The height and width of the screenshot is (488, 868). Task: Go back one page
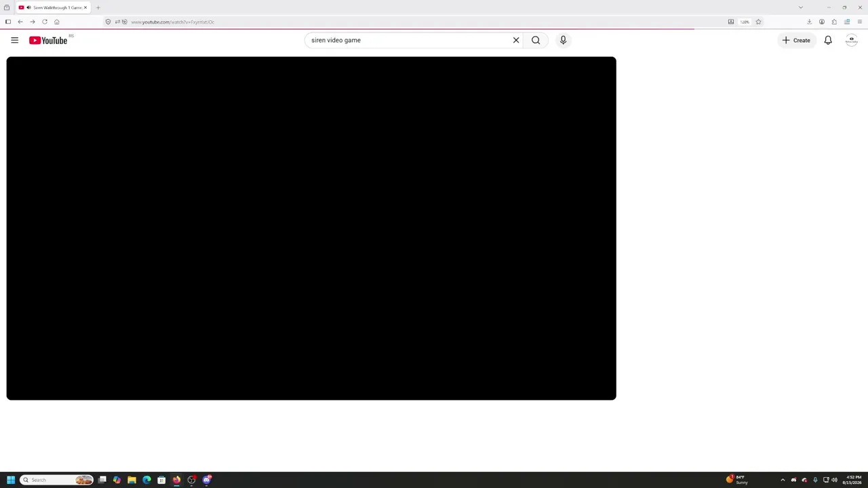[x=20, y=22]
